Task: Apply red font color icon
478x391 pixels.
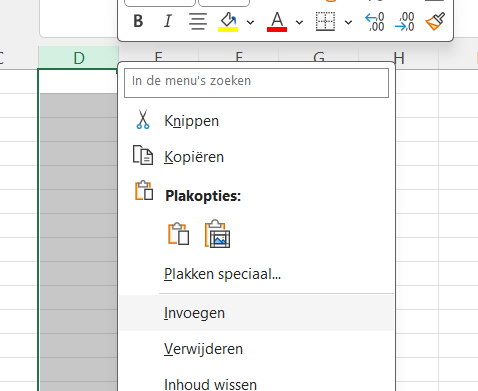Action: [x=277, y=22]
